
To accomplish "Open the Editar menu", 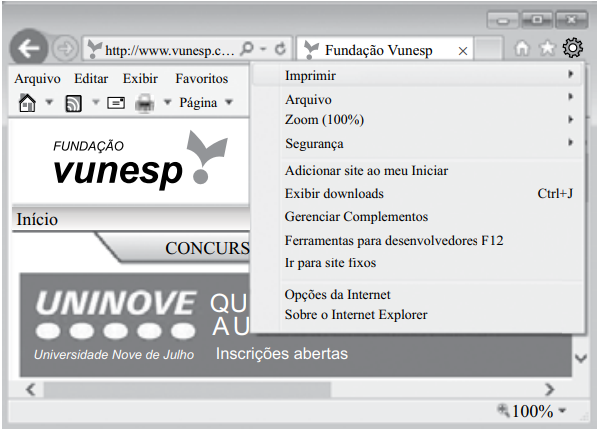I will click(91, 79).
